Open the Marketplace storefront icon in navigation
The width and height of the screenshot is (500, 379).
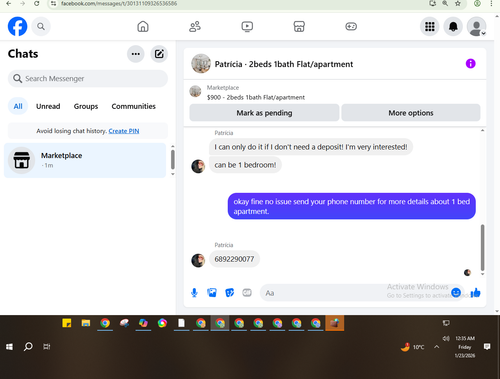tap(299, 26)
